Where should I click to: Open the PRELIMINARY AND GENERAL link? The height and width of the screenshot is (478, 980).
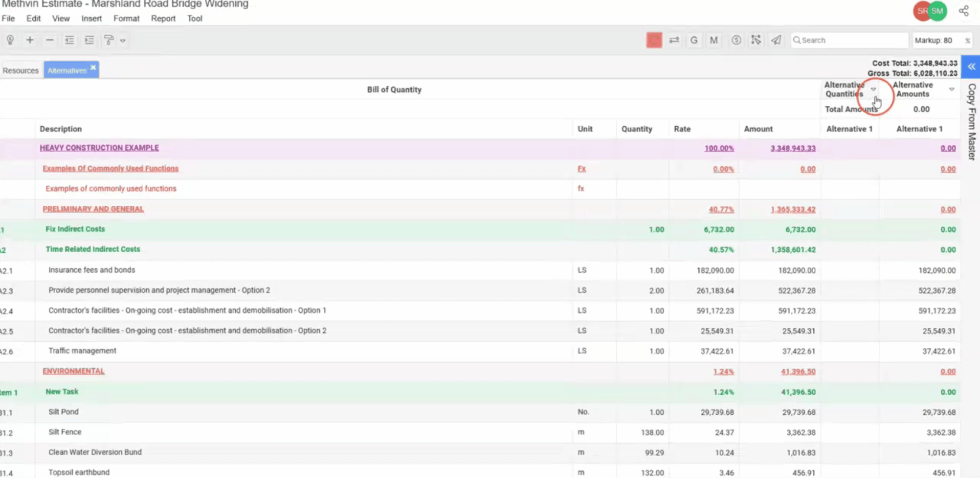(x=93, y=209)
